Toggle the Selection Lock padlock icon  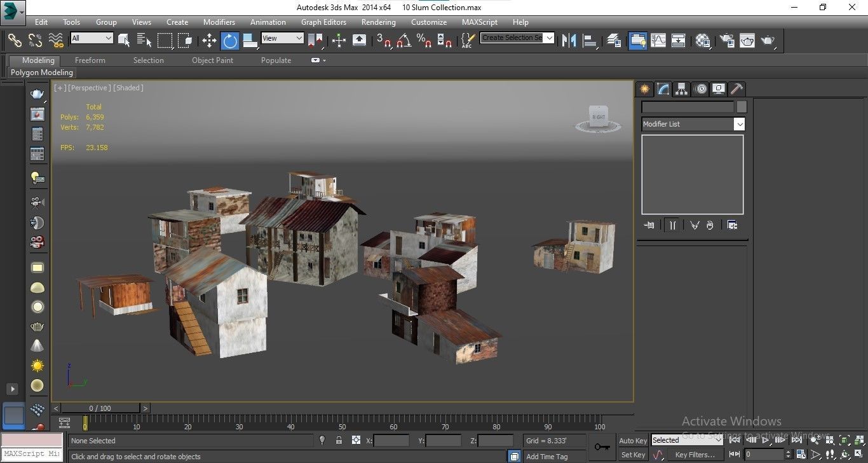(339, 440)
